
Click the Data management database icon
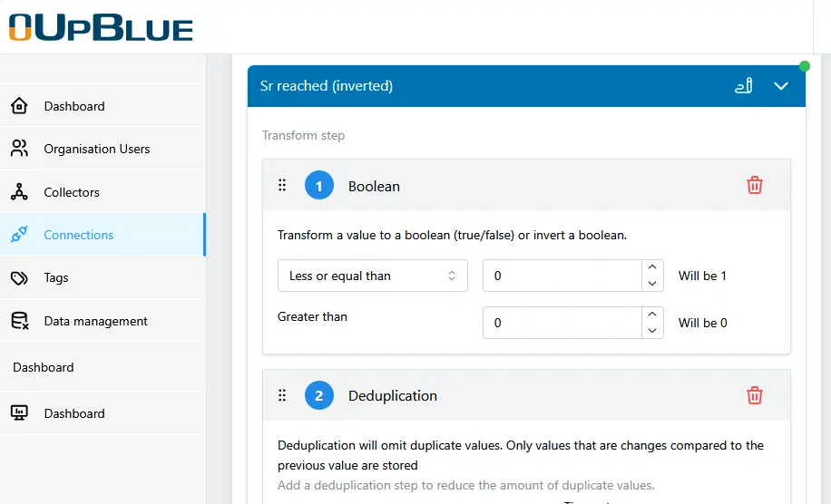click(x=19, y=321)
